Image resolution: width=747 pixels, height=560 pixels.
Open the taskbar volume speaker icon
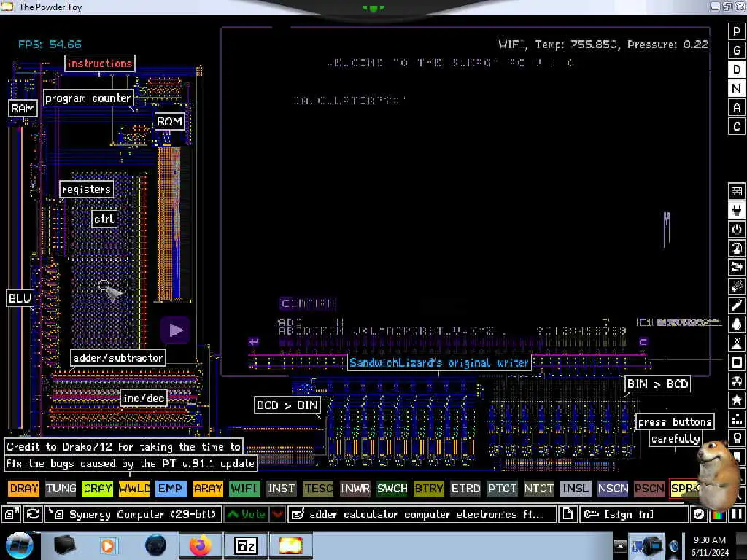click(x=673, y=546)
